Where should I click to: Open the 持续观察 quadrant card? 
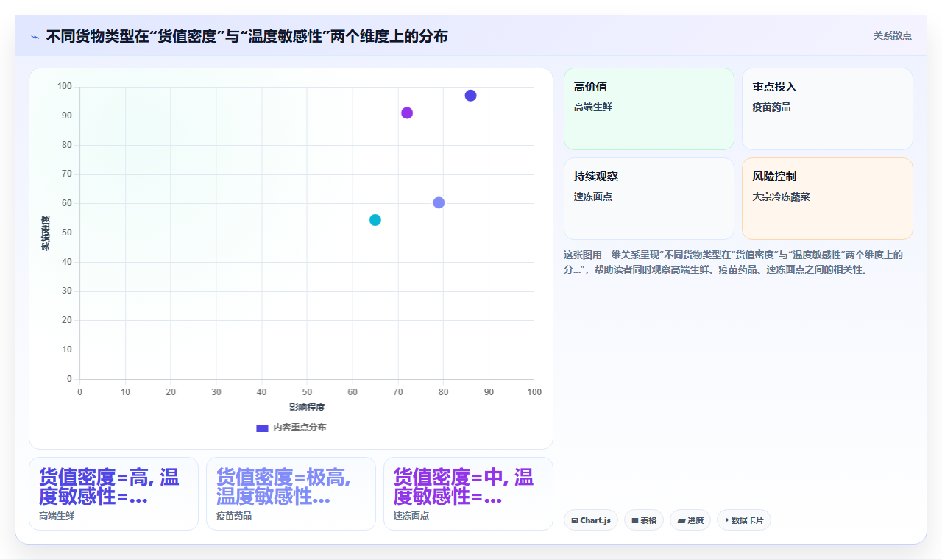tap(649, 199)
